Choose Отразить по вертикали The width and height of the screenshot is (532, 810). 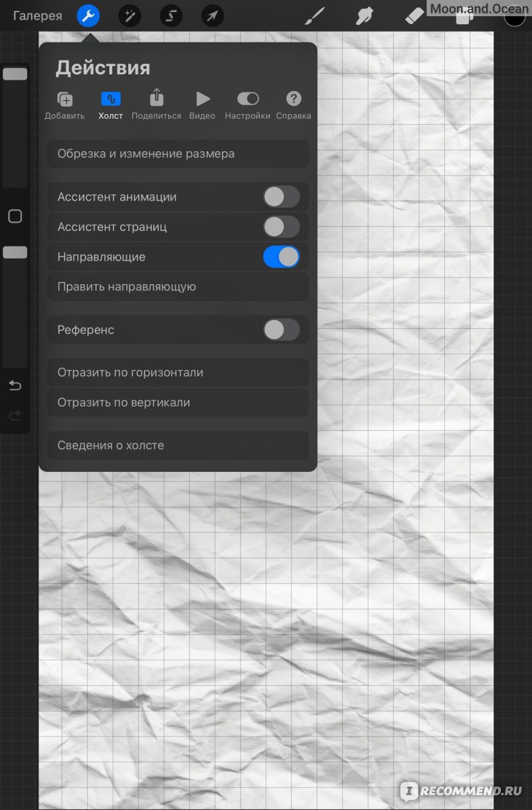(x=178, y=402)
